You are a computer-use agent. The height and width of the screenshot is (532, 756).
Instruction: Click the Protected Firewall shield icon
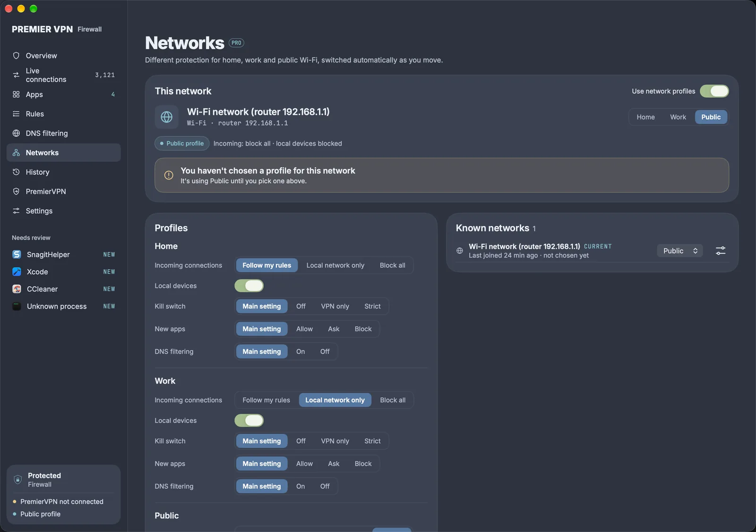pos(18,480)
